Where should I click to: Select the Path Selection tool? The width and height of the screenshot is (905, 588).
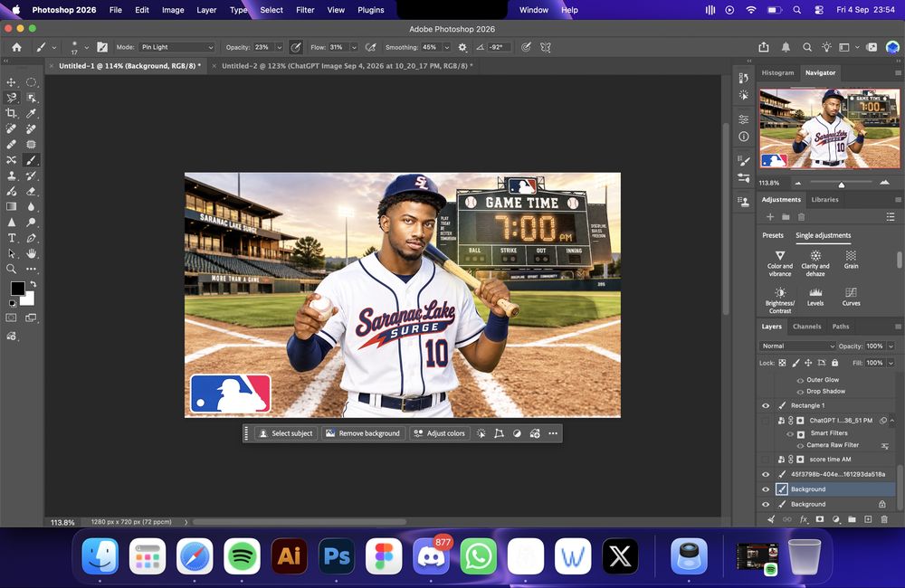[11, 253]
